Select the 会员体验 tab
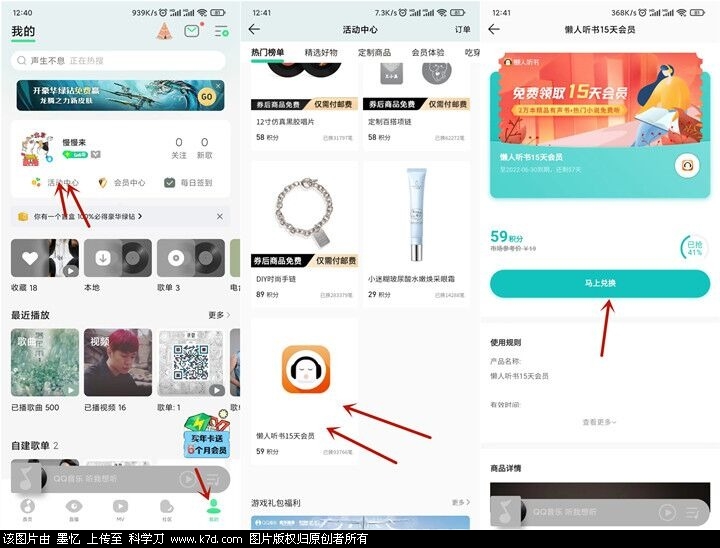 (428, 52)
